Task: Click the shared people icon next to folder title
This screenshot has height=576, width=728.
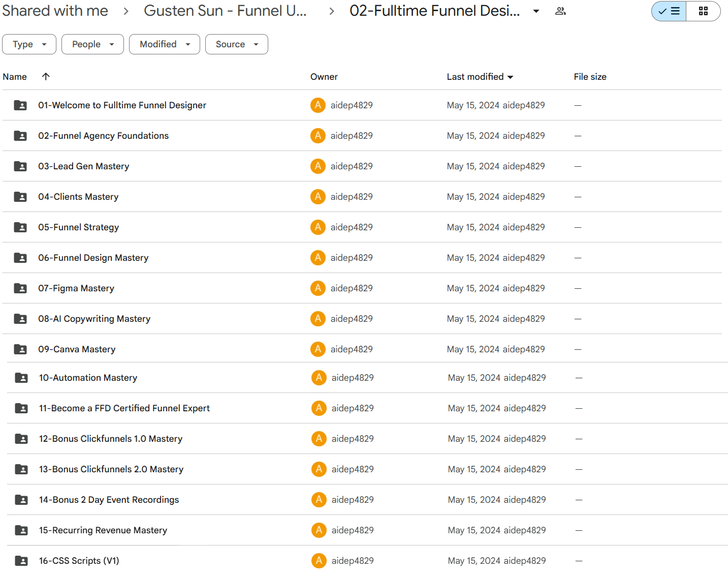Action: click(560, 11)
